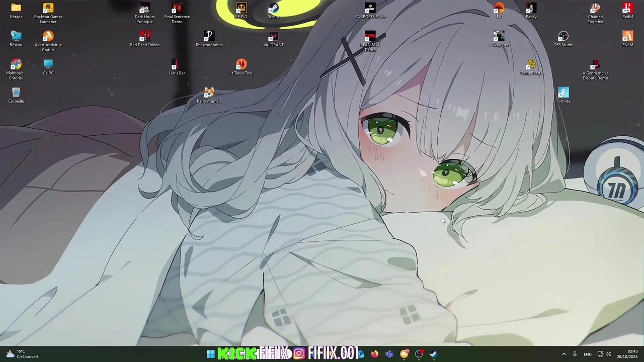Open taskbar app with red notification dot
Screen dimensions: 644x362
[419, 354]
